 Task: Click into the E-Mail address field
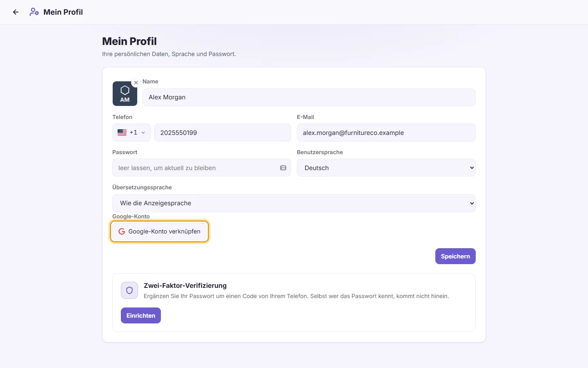386,132
